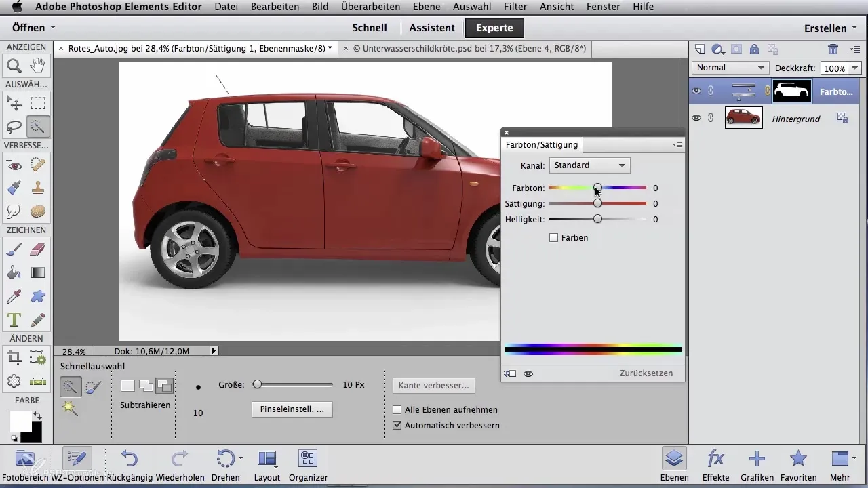Click the Größe brush size slider

292,384
